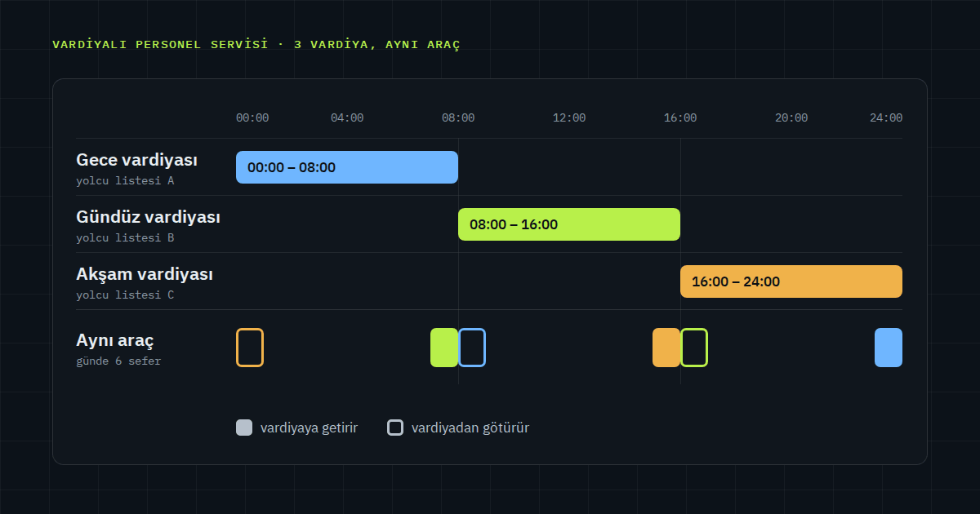The width and height of the screenshot is (980, 514).
Task: Click the blue outlined trip marker after 08:00
Action: coord(472,348)
